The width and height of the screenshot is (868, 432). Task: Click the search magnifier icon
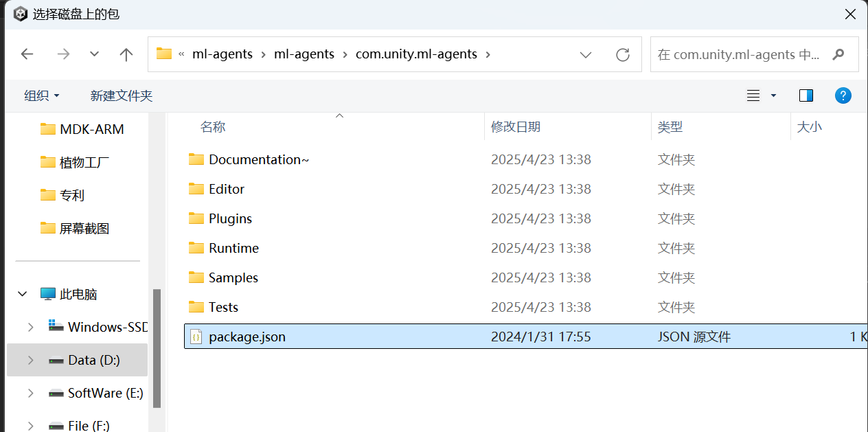[838, 54]
